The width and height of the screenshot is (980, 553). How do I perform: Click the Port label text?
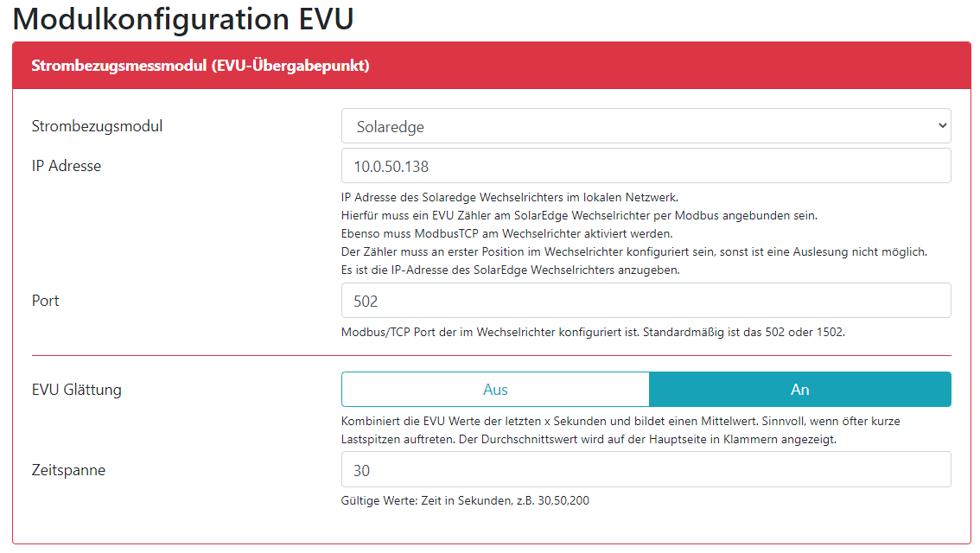[46, 301]
